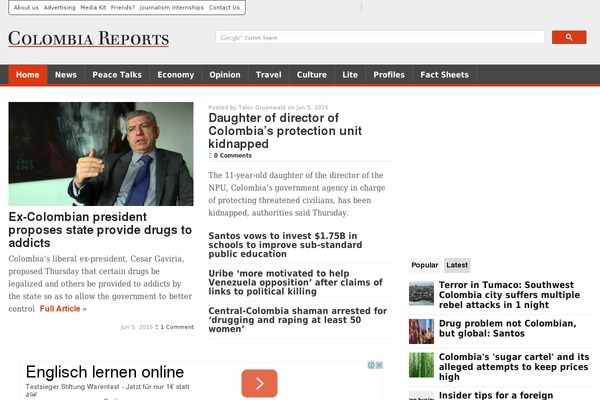Click the Friends? link
This screenshot has width=600, height=400.
click(123, 7)
